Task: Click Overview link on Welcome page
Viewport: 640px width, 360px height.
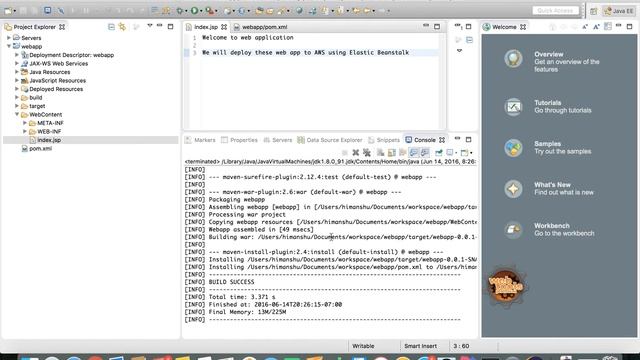Action: click(x=549, y=54)
